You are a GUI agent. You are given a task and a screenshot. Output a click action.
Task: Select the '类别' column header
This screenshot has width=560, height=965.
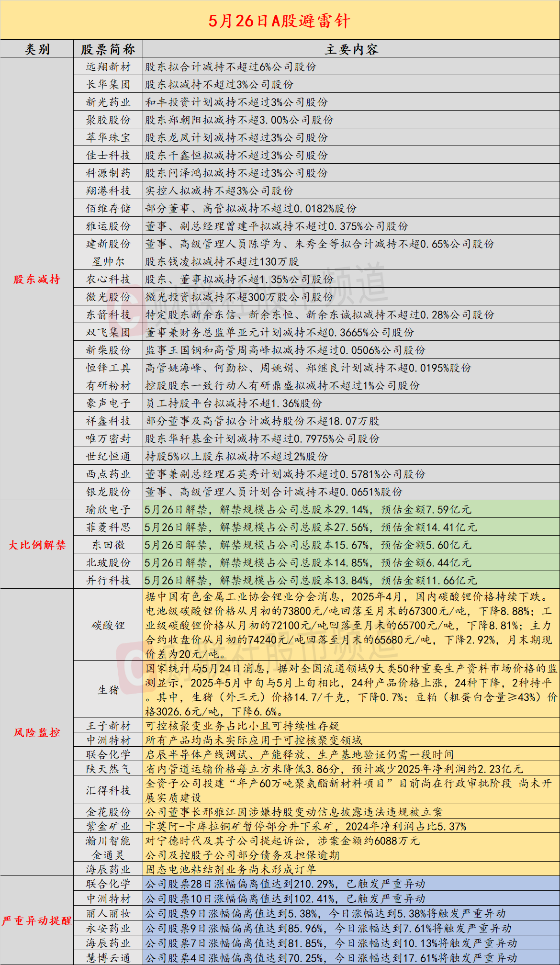[37, 49]
